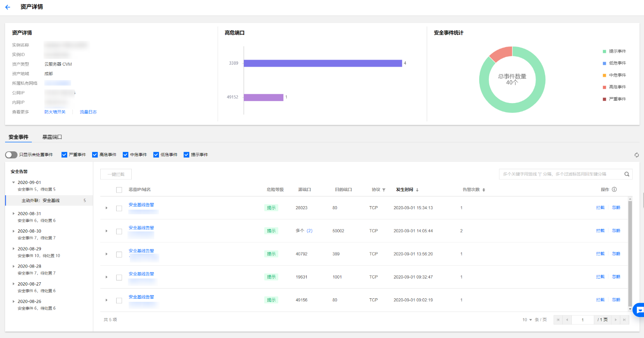Open the 防火墙开关 link
The image size is (644, 338).
[x=55, y=112]
